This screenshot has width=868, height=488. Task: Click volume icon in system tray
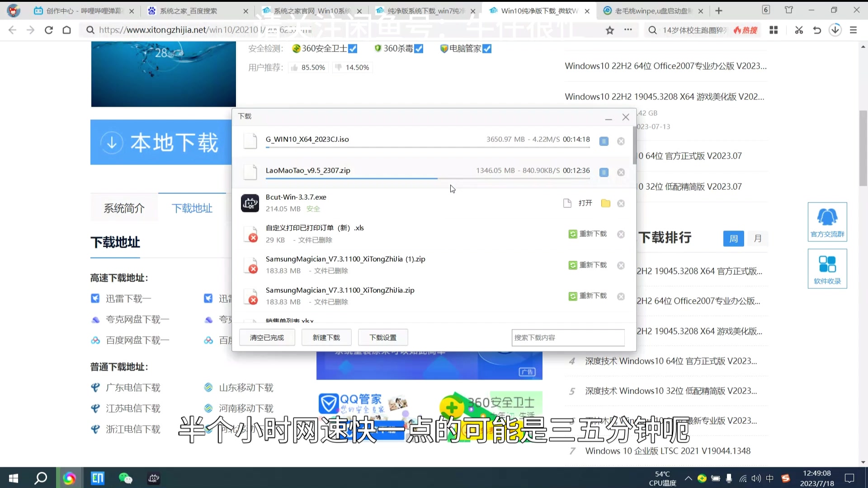click(756, 478)
